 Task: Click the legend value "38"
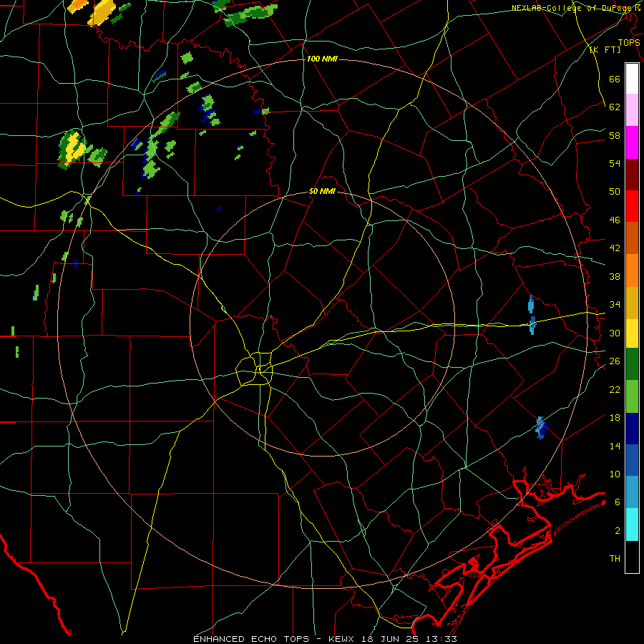(x=615, y=276)
